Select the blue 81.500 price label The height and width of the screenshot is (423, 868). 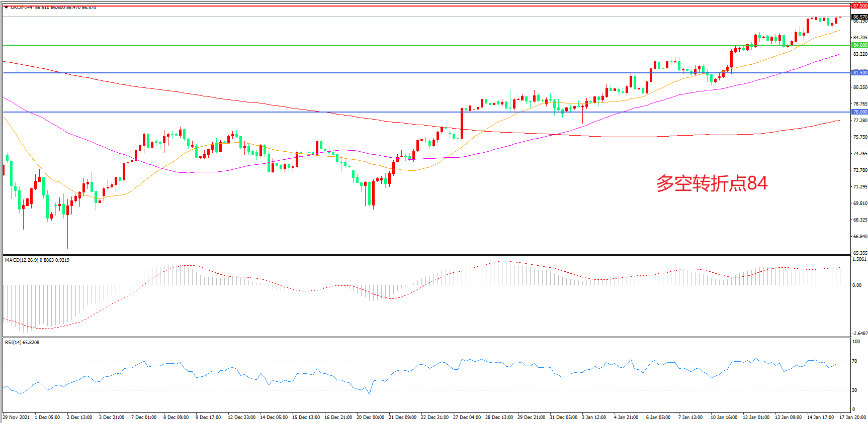[x=859, y=73]
